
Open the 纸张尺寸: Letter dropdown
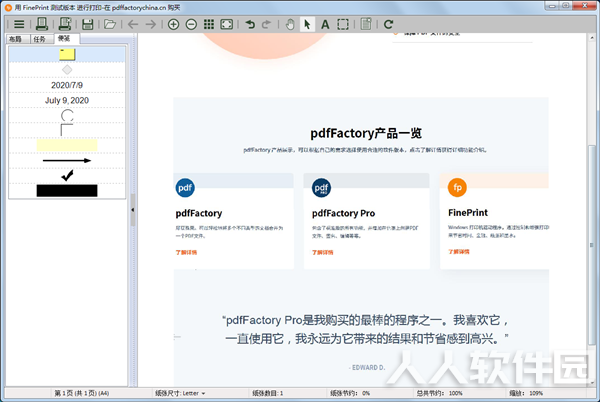180,393
